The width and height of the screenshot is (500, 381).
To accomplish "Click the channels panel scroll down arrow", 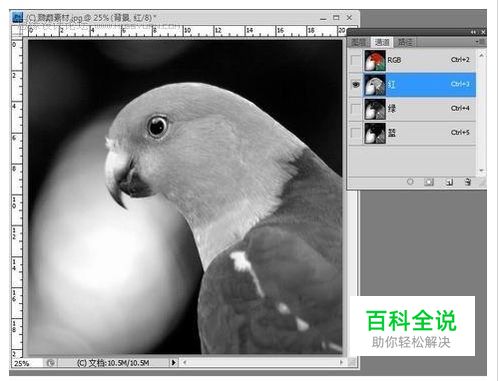I will click(x=481, y=171).
